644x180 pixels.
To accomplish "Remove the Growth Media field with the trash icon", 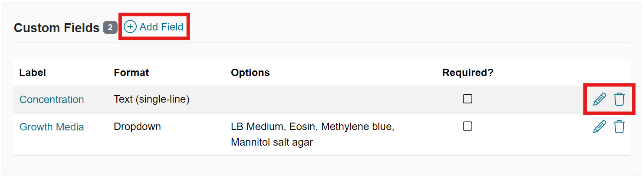I will click(619, 127).
